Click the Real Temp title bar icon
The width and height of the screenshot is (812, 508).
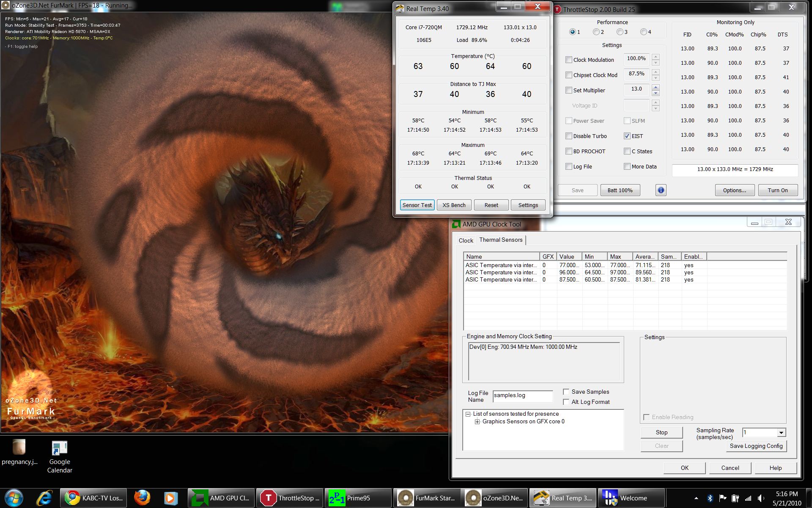(400, 8)
